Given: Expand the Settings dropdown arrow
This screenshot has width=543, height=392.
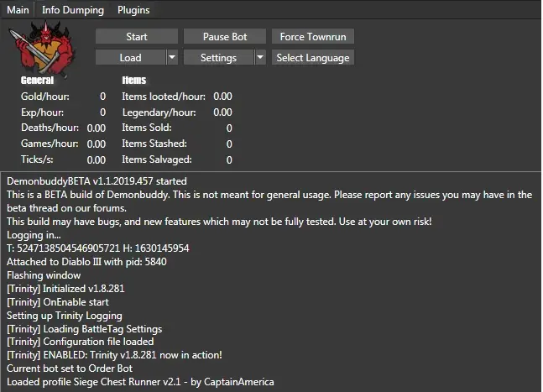Looking at the screenshot, I should click(x=260, y=57).
